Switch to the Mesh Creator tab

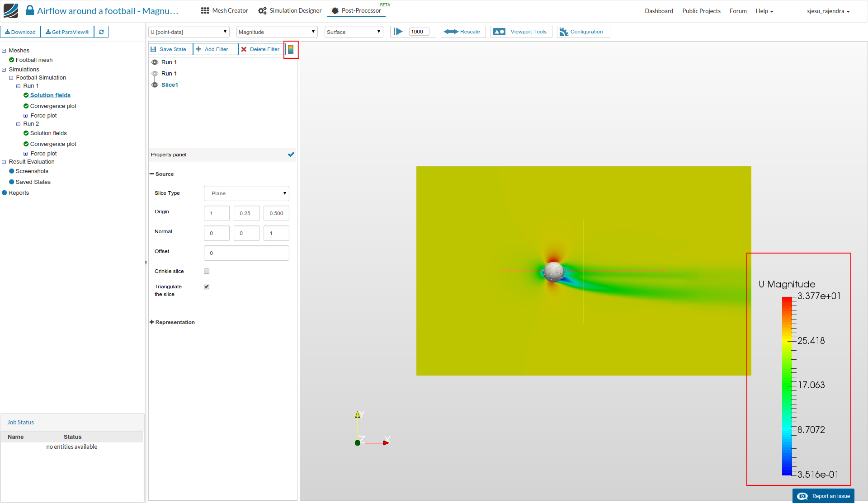click(225, 11)
